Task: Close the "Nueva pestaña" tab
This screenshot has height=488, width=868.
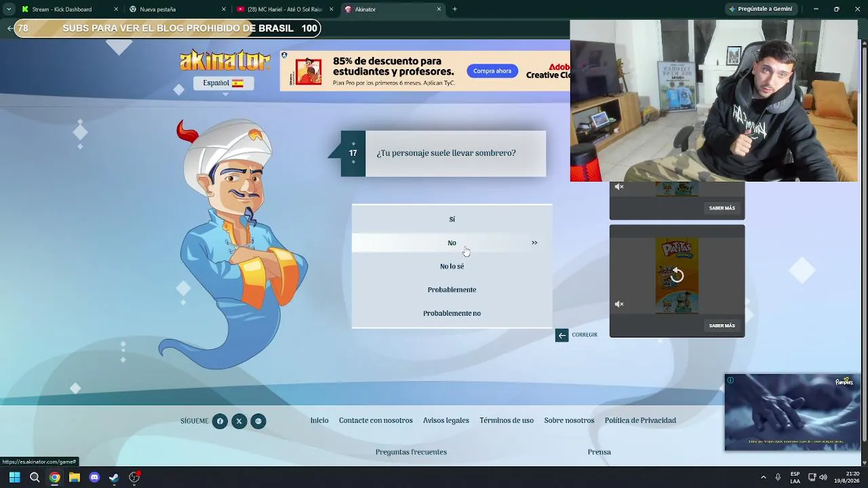Action: click(x=224, y=9)
